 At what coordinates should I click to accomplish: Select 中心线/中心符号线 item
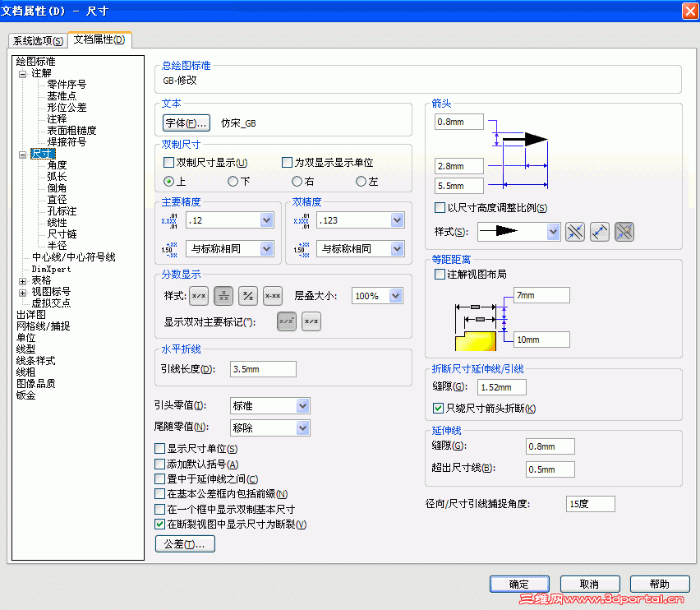[74, 257]
